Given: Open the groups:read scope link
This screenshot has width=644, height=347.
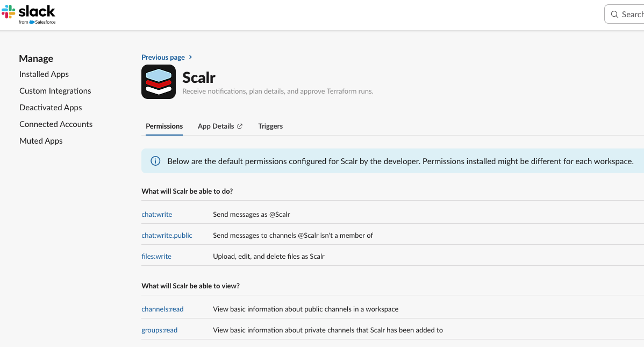Looking at the screenshot, I should (x=159, y=330).
